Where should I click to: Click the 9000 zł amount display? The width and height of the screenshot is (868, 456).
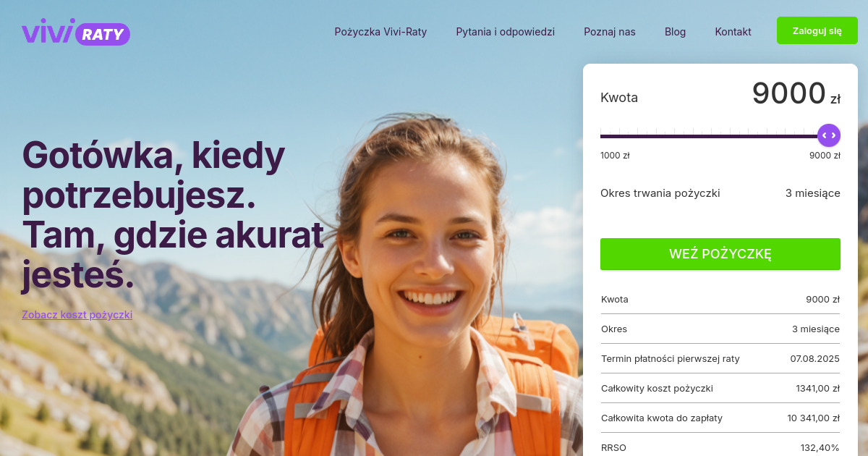pos(796,94)
